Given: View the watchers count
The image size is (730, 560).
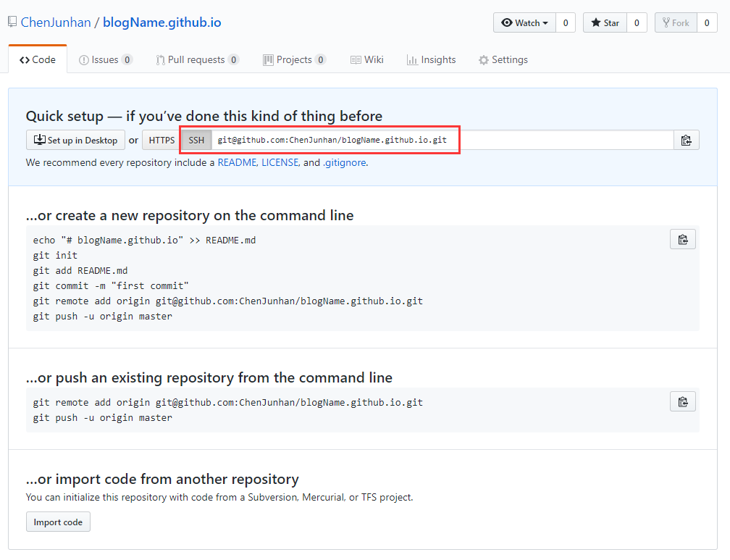Looking at the screenshot, I should [x=566, y=23].
